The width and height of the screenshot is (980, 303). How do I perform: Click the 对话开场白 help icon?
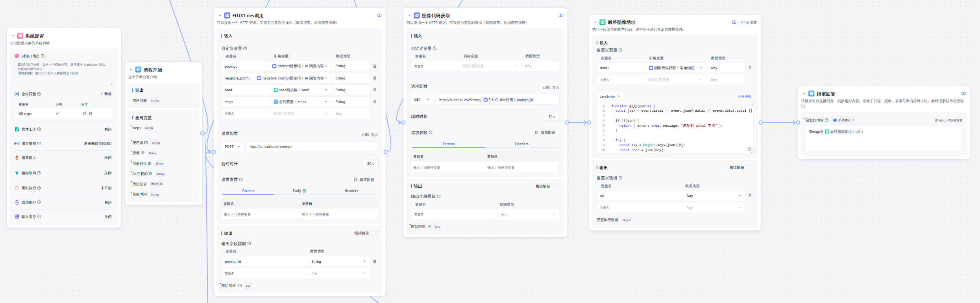tap(43, 56)
